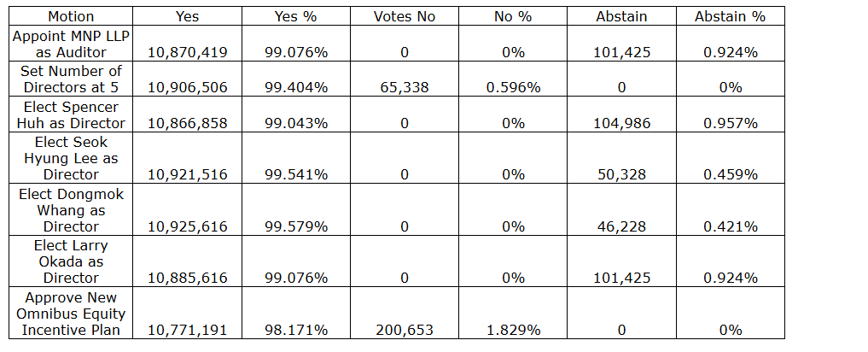Select the Yes % column header
The height and width of the screenshot is (352, 868).
[295, 16]
